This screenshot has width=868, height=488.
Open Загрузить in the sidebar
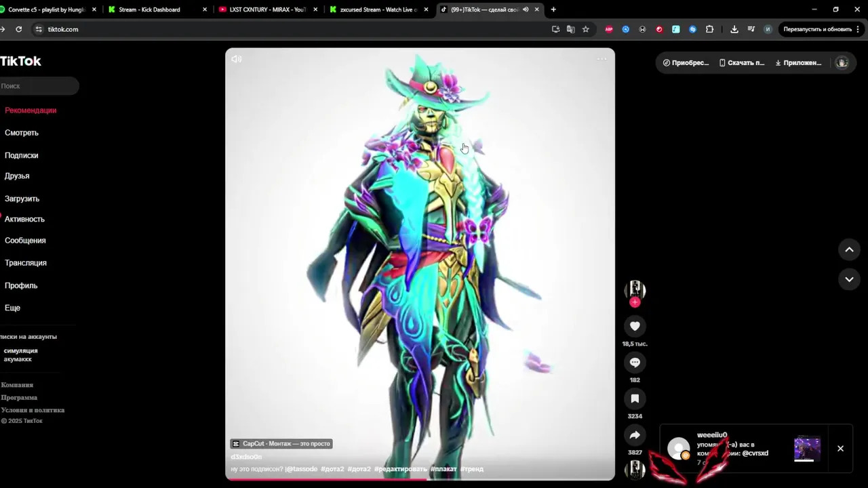(22, 199)
